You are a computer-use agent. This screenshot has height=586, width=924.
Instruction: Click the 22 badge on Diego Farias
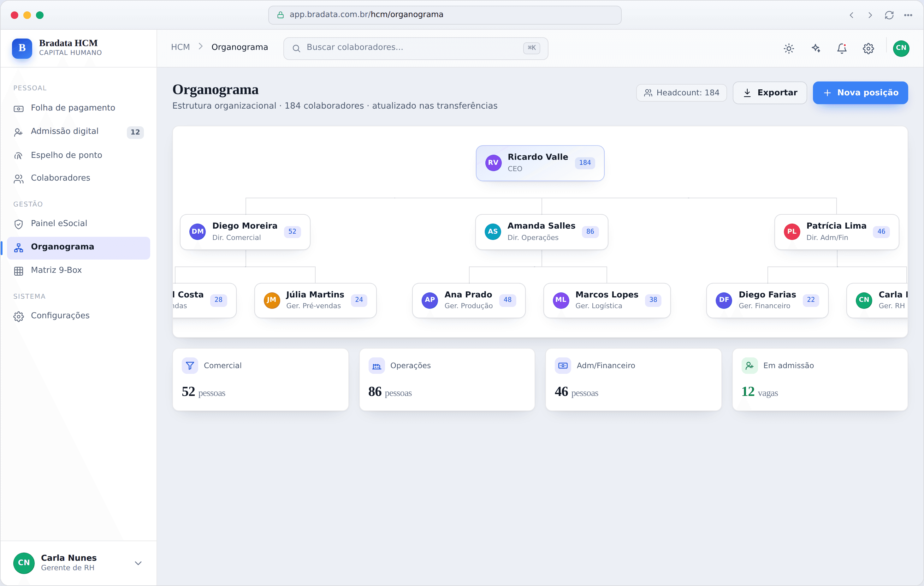[810, 300]
